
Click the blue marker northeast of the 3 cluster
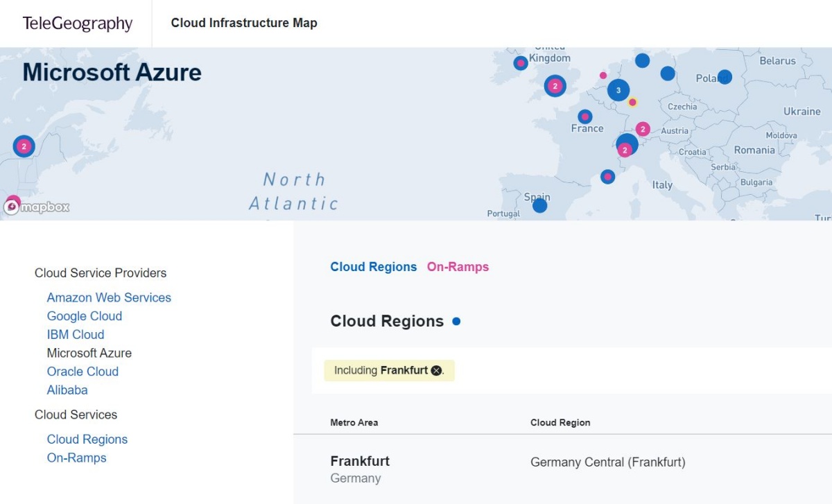tap(668, 73)
